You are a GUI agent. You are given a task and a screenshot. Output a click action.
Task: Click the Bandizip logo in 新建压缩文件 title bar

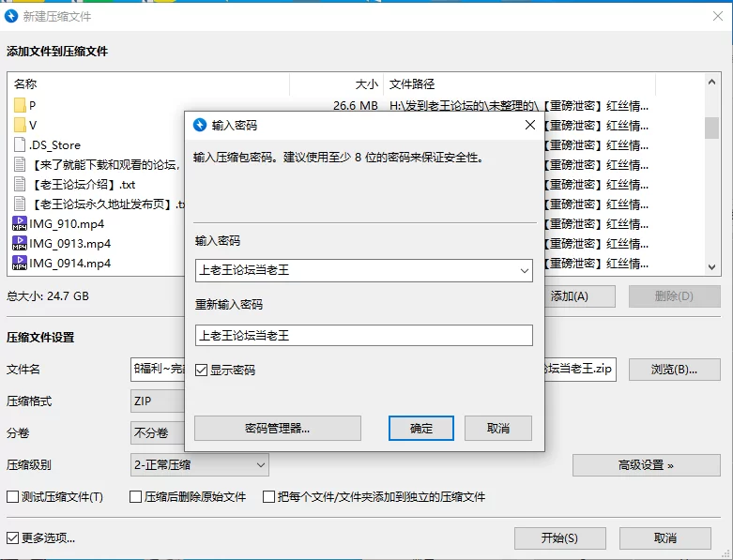11,16
